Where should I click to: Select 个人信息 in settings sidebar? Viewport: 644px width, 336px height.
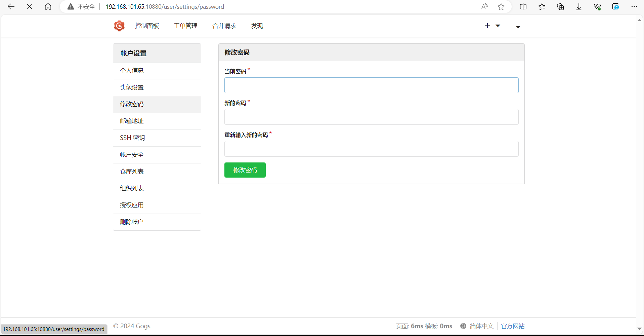(157, 71)
